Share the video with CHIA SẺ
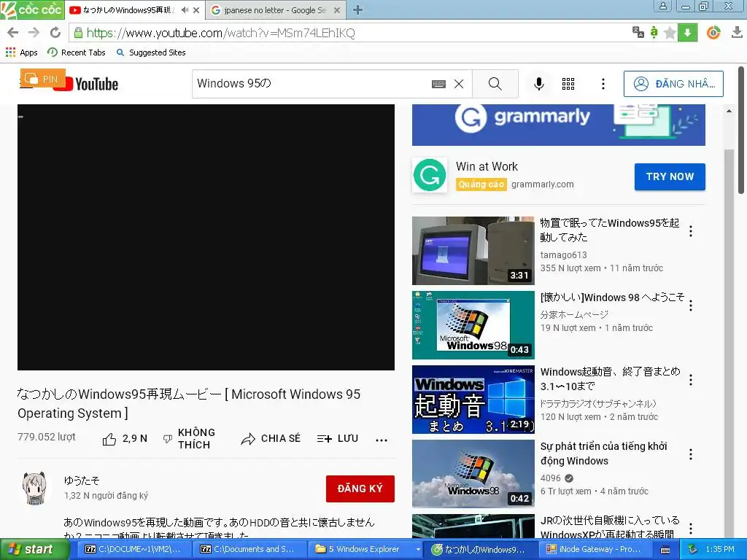This screenshot has height=560, width=747. pos(271,438)
